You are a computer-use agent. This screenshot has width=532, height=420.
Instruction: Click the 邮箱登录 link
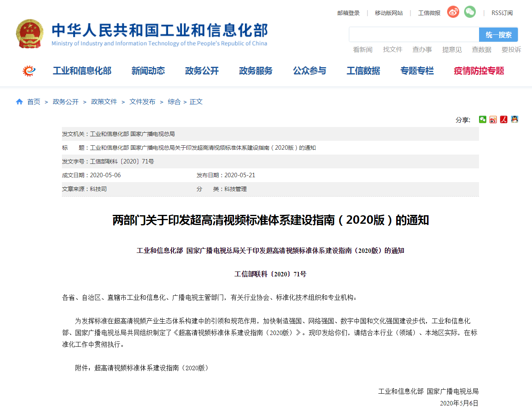point(348,13)
